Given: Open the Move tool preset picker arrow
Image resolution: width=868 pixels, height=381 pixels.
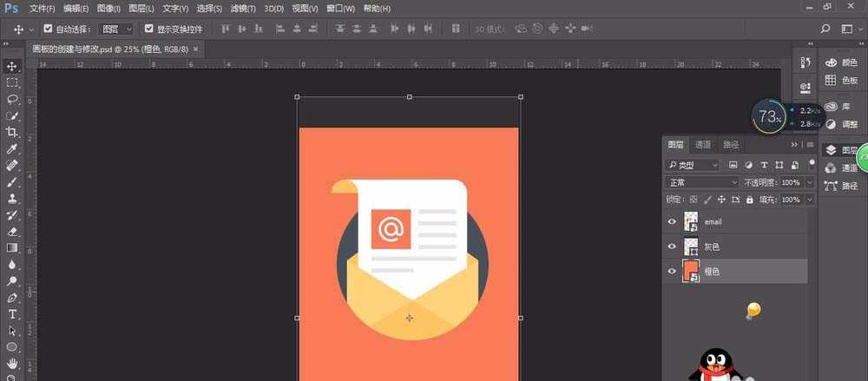Looking at the screenshot, I should click(x=31, y=30).
